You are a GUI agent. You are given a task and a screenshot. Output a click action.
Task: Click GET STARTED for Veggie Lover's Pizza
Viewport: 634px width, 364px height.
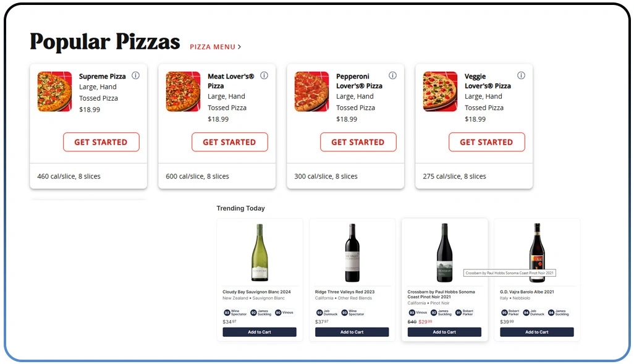pos(487,142)
